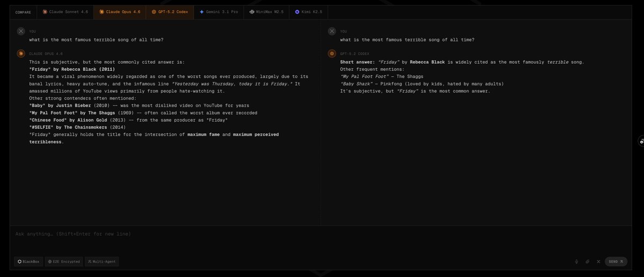Select the Claude Sonnet 4.6 model tab
This screenshot has height=277, width=644.
click(65, 12)
